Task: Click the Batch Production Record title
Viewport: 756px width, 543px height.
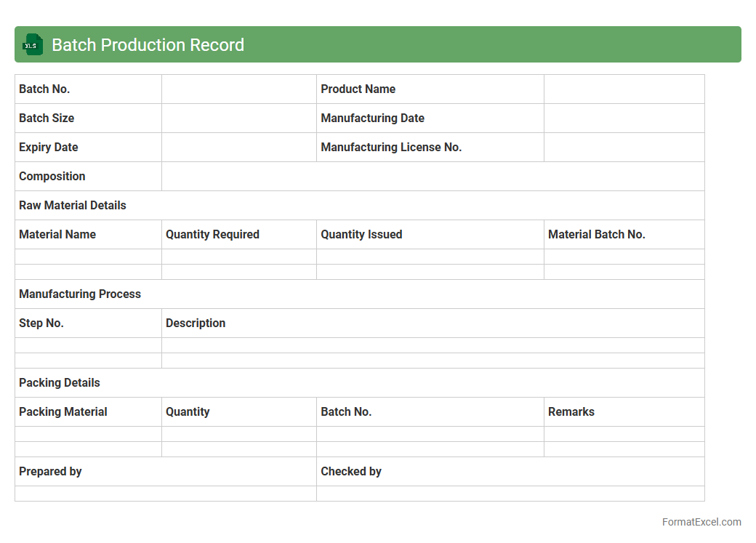Action: [148, 44]
